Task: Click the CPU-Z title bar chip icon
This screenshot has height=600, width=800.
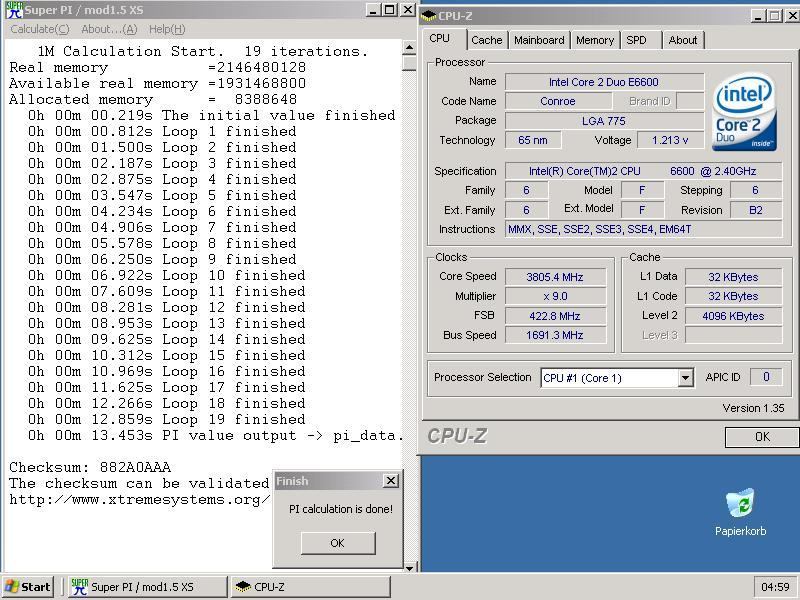Action: (x=428, y=16)
